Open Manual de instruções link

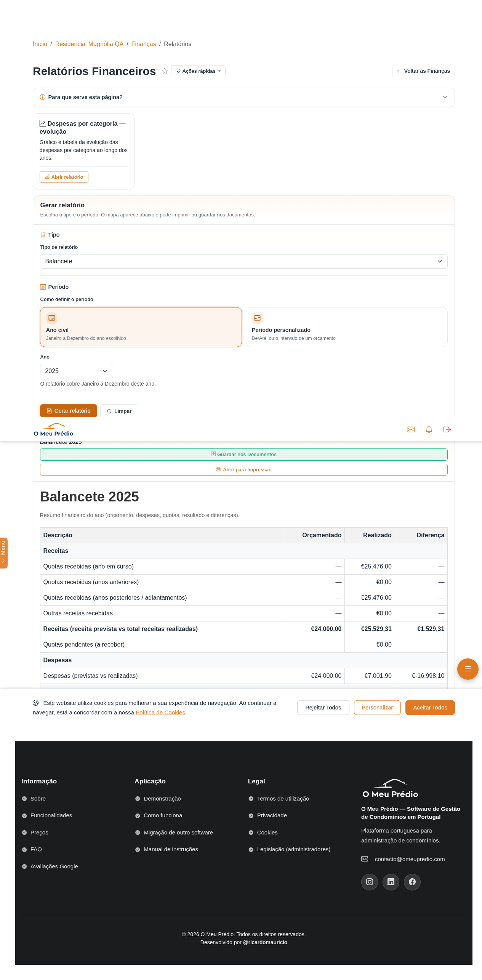click(x=171, y=849)
